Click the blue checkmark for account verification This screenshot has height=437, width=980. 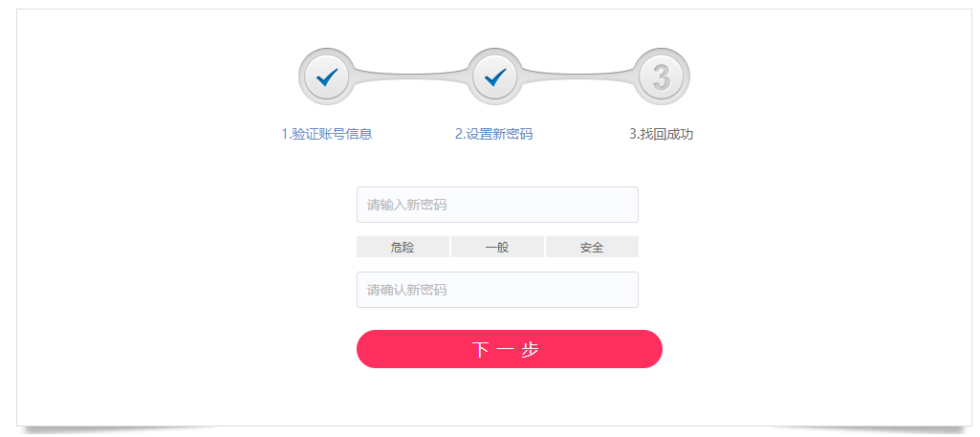(327, 76)
